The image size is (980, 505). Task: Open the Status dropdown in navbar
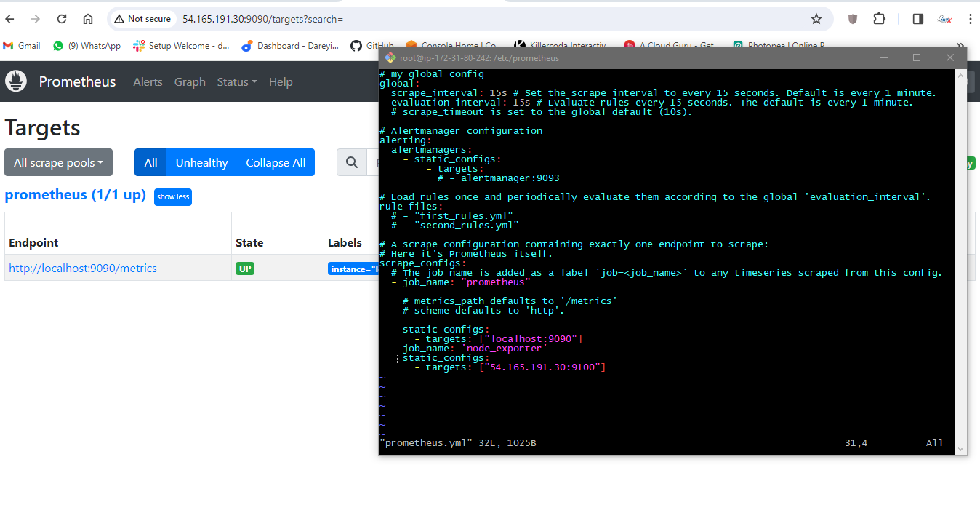click(x=236, y=81)
